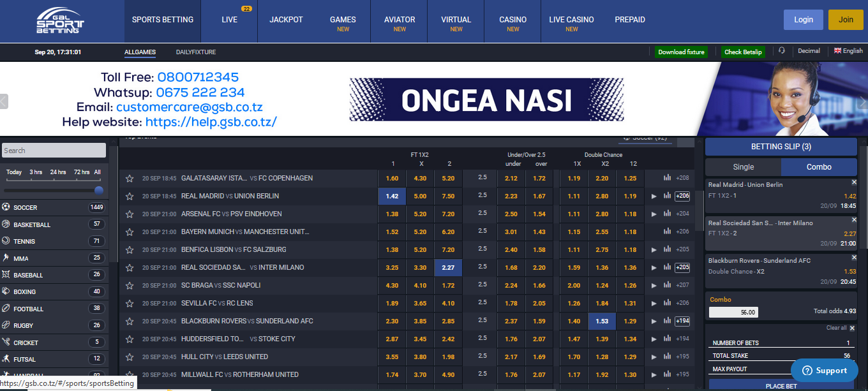The width and height of the screenshot is (868, 391).
Task: Open the JACKPOT menu tab
Action: 286,20
